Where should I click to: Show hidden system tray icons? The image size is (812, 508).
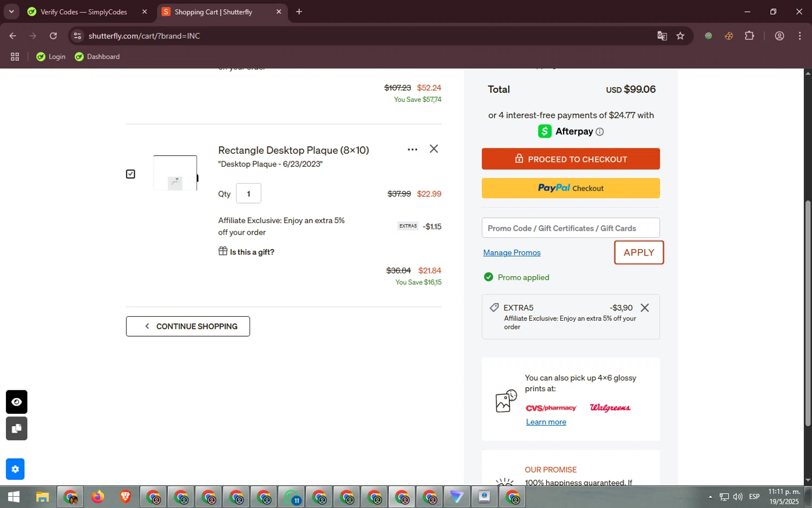tap(710, 497)
